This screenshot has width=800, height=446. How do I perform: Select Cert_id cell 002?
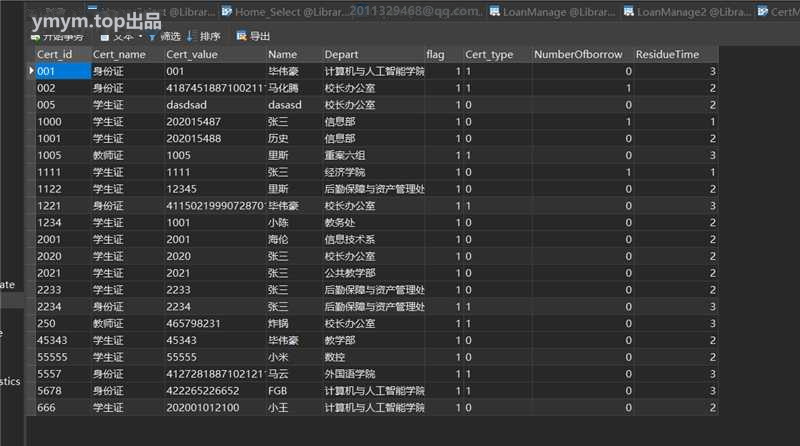[63, 88]
